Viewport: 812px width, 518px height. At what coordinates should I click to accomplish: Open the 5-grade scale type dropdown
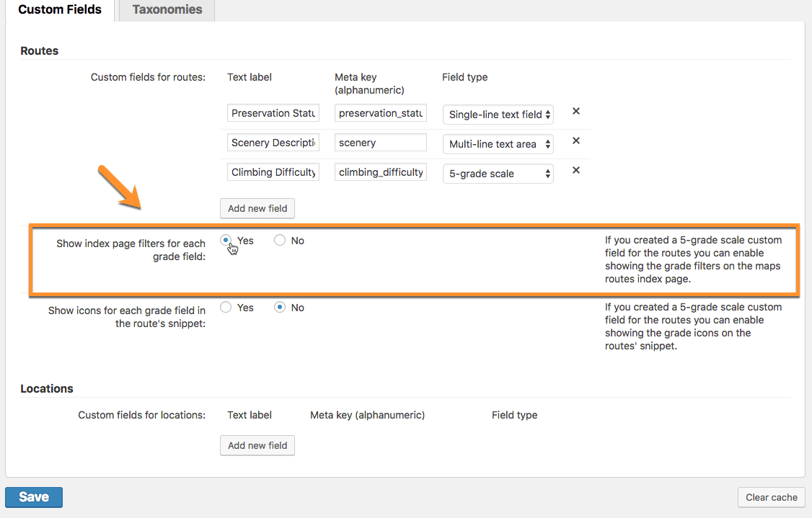498,174
